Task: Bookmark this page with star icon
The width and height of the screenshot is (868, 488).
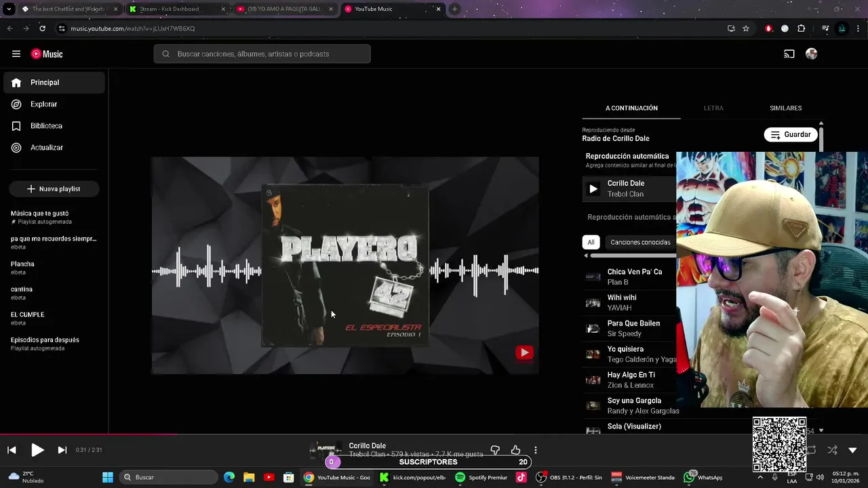Action: point(746,28)
